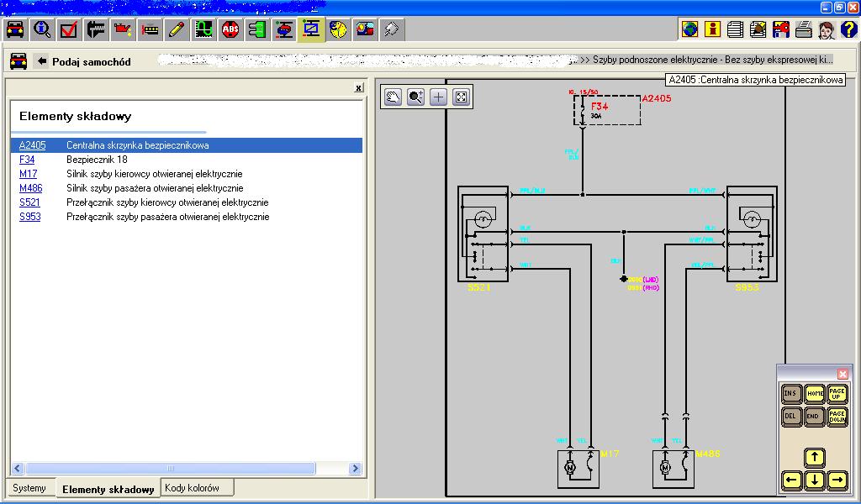Screen dimensions: 861x504
Task: Switch to the Systemy tab
Action: pos(29,488)
